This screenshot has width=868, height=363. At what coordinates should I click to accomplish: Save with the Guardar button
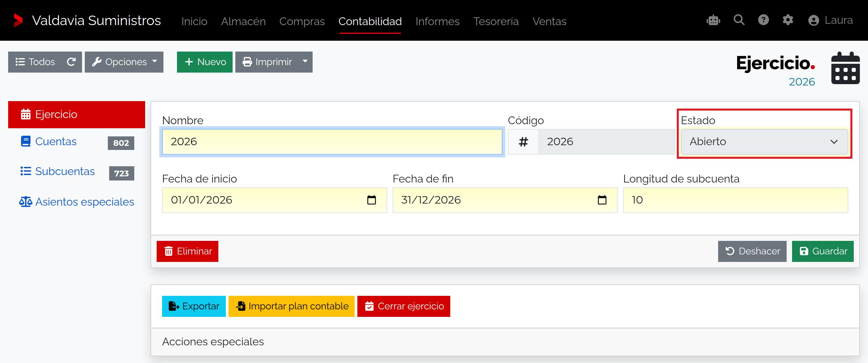click(823, 251)
